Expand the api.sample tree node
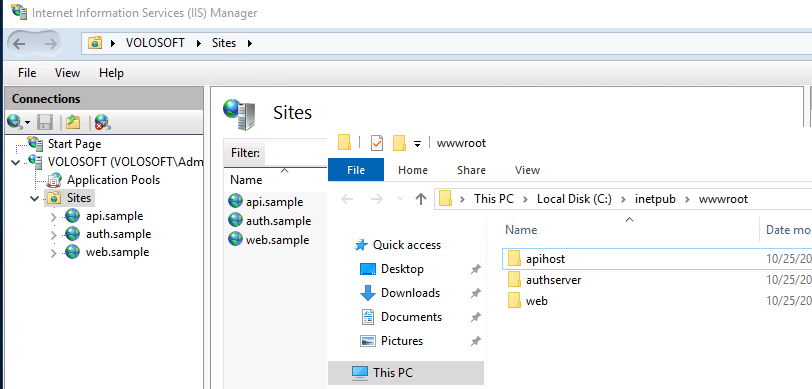This screenshot has height=389, width=812. coord(53,217)
